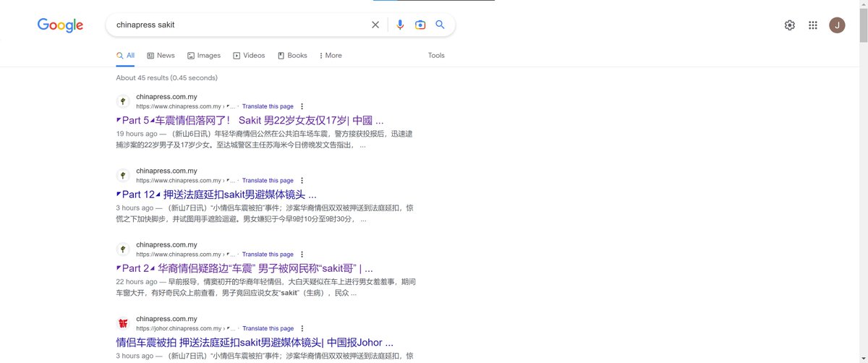Open Google settings gear icon

pyautogui.click(x=790, y=25)
